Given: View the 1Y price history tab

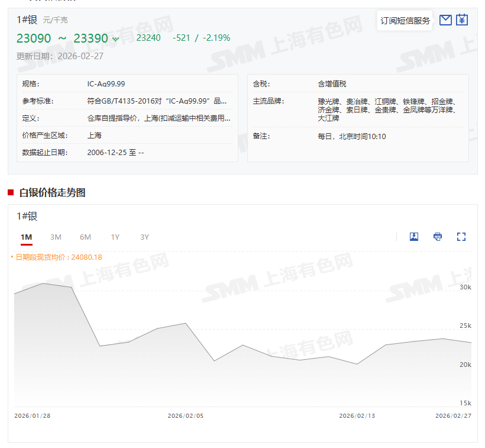Looking at the screenshot, I should tap(115, 237).
